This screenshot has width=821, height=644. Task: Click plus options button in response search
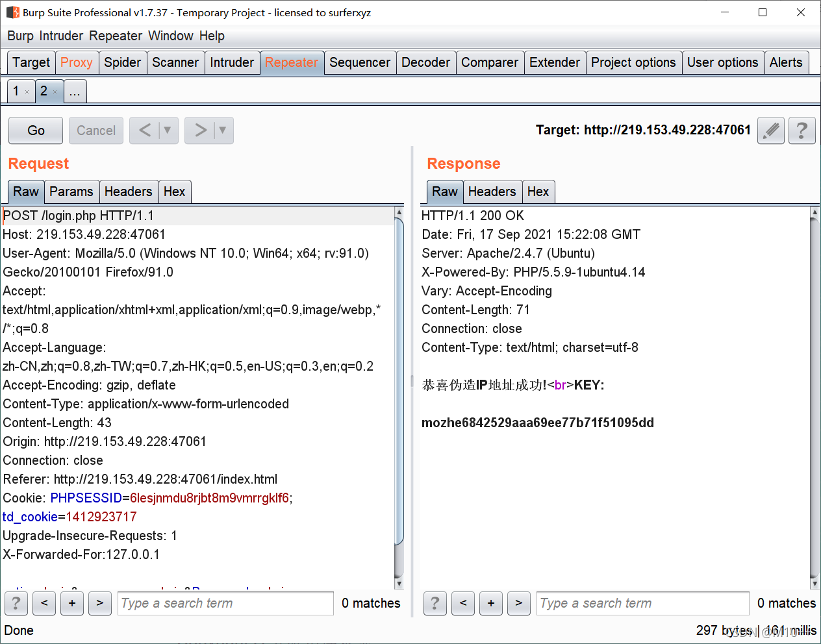491,603
